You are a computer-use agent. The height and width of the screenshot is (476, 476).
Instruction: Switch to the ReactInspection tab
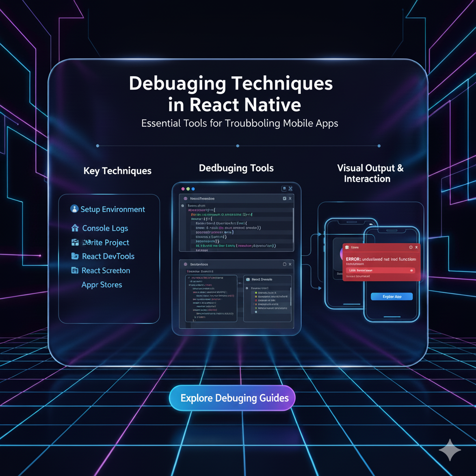tap(202, 198)
